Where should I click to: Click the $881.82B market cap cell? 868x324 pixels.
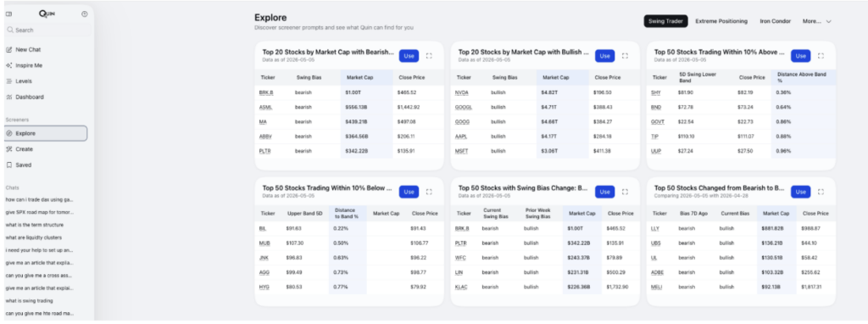point(773,228)
